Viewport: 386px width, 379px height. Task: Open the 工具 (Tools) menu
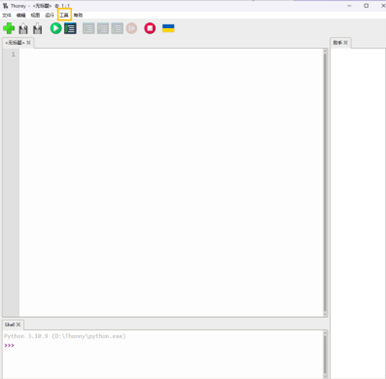click(64, 15)
